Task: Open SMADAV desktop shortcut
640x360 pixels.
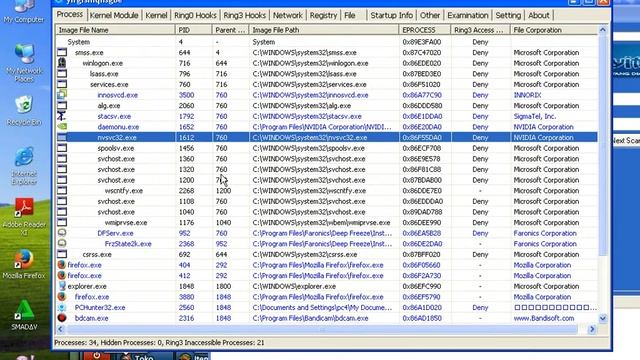Action: (x=24, y=315)
